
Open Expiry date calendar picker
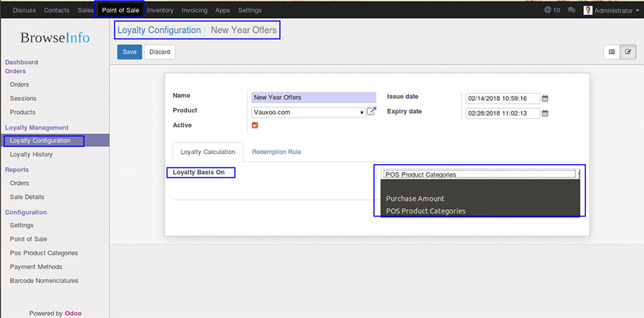pyautogui.click(x=545, y=113)
